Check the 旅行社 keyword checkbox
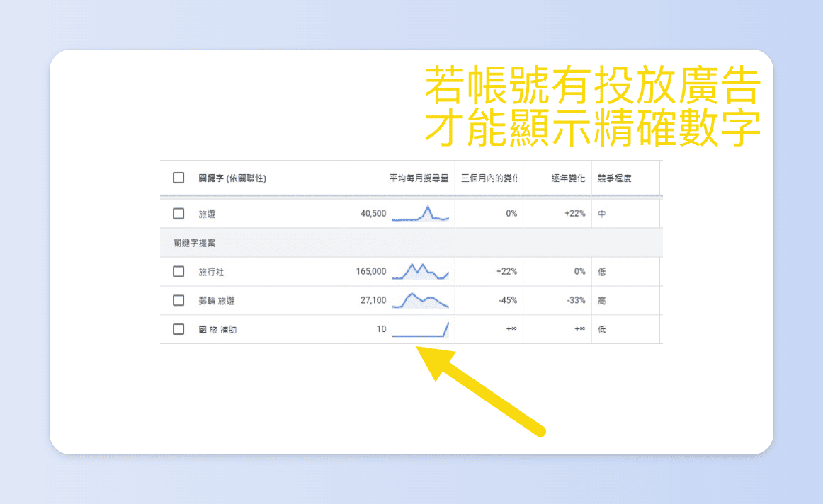 tap(178, 271)
